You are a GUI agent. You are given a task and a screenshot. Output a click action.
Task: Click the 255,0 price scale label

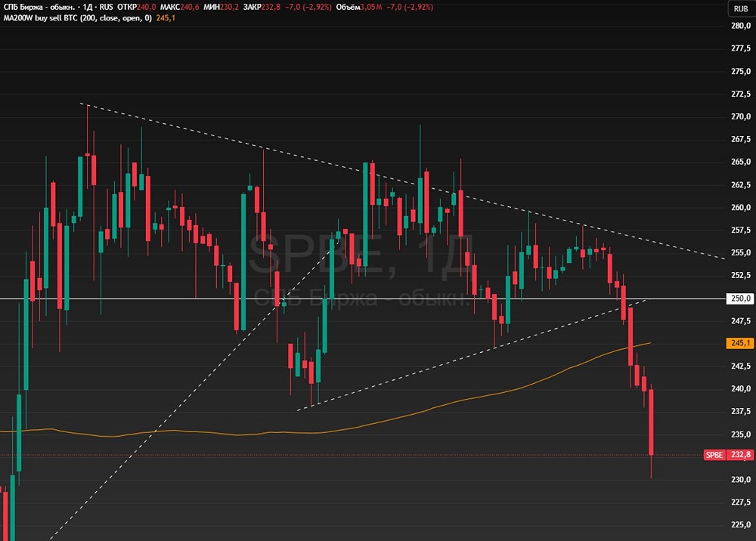pyautogui.click(x=741, y=253)
